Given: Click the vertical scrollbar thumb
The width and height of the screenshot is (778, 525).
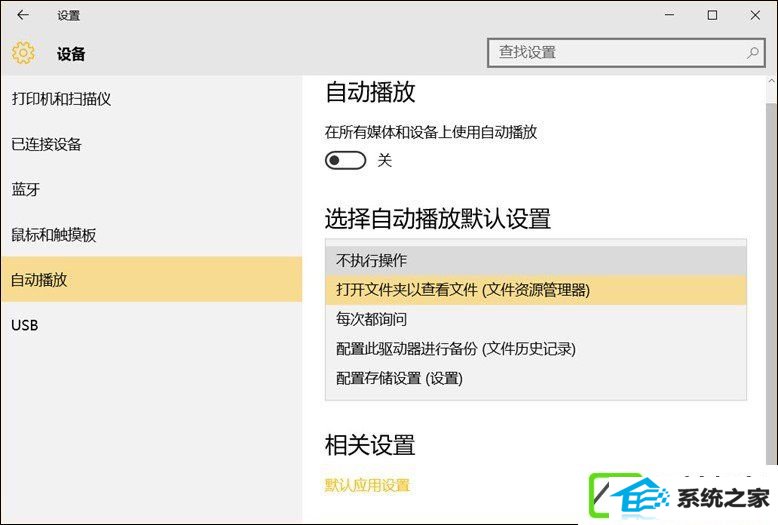Looking at the screenshot, I should (772, 283).
